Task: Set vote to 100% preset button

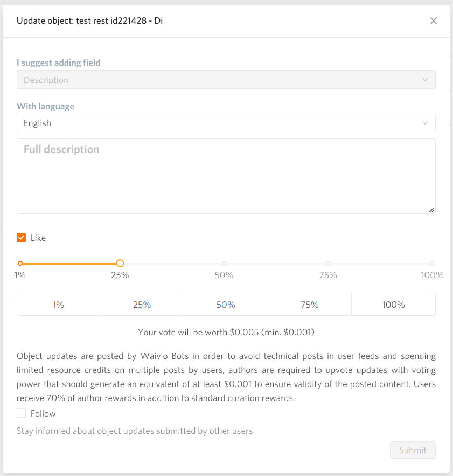Action: (x=393, y=305)
